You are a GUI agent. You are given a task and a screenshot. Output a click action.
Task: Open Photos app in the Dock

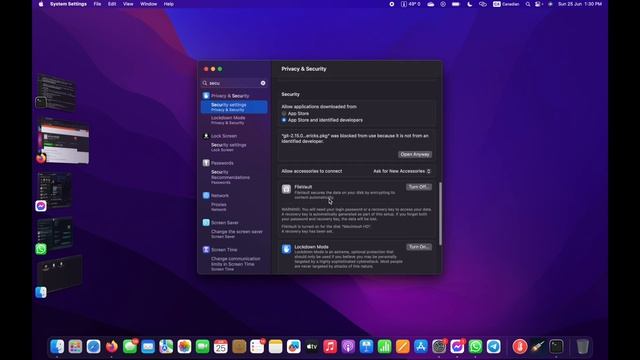point(184,347)
